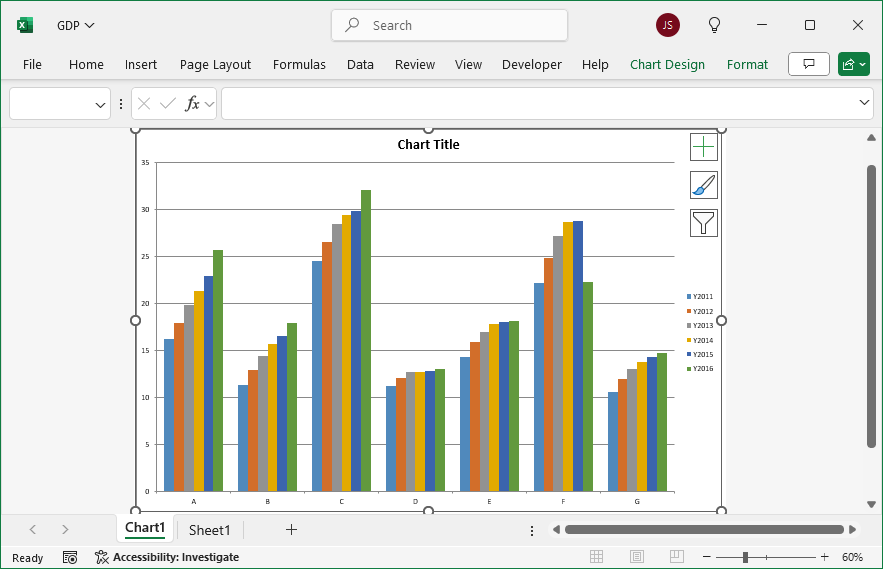Click the category axis label F
Screen dimensions: 883x569
point(563,501)
